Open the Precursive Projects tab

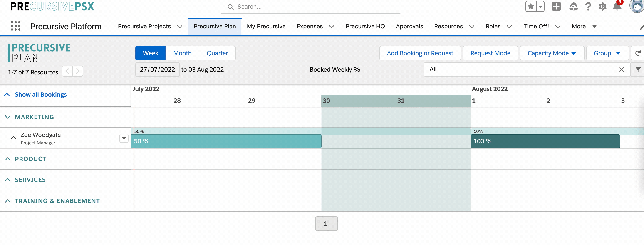[144, 26]
